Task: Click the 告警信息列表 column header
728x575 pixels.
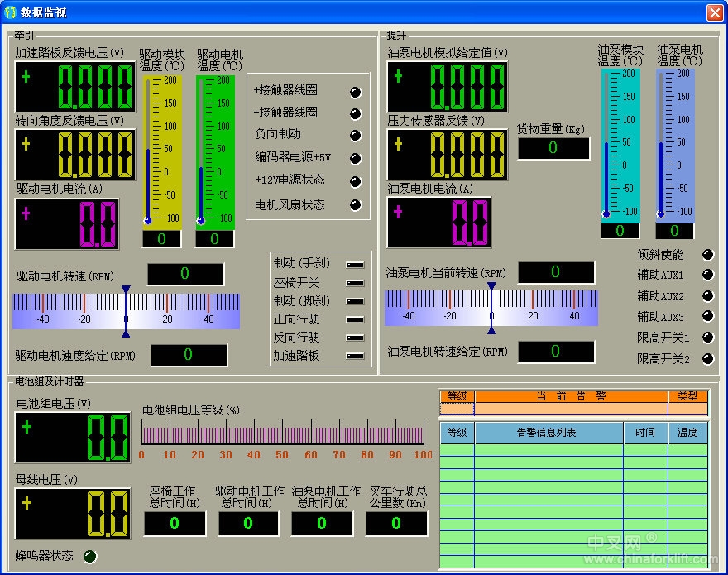Action: (548, 433)
